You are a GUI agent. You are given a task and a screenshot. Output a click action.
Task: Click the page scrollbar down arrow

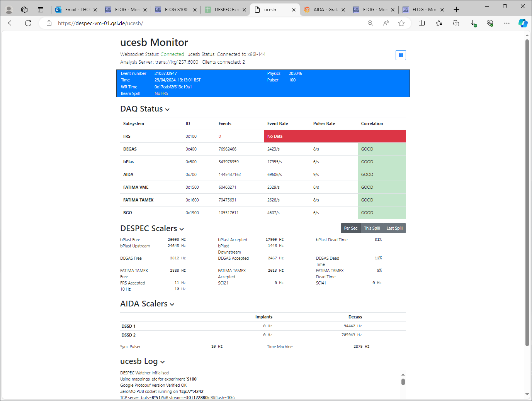[x=527, y=394]
